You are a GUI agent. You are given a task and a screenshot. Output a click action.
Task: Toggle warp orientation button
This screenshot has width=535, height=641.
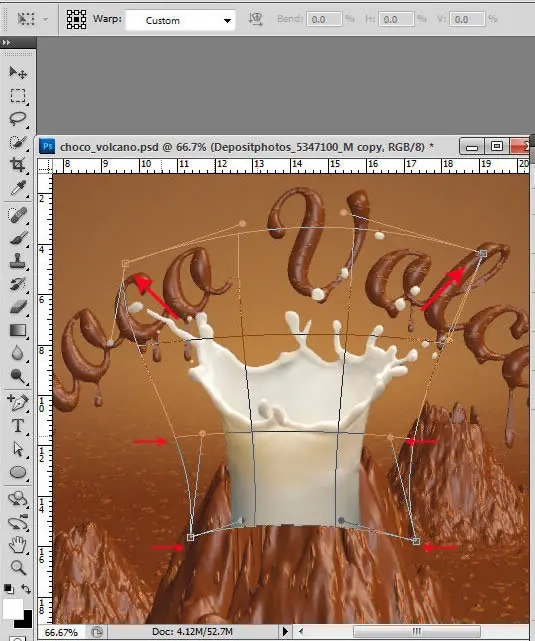255,19
